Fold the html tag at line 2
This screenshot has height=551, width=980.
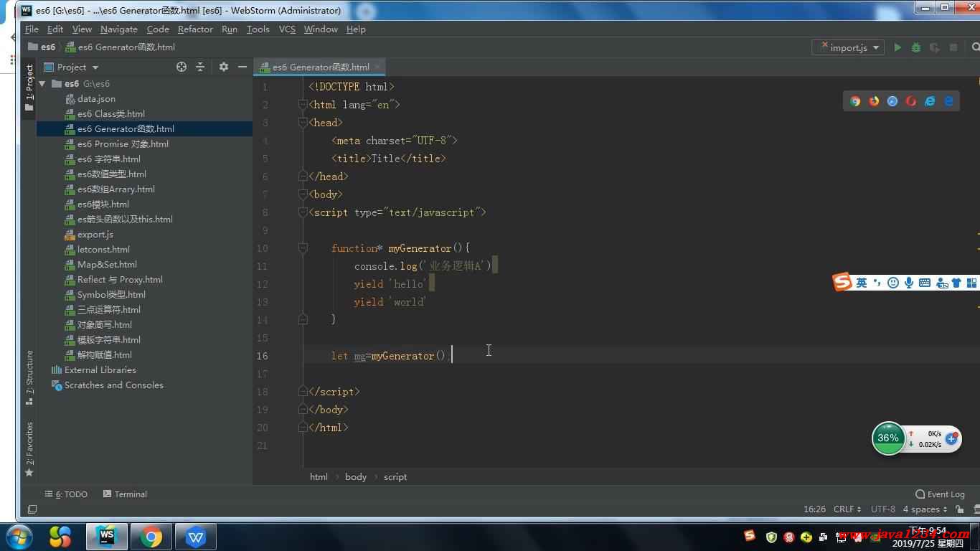point(303,105)
